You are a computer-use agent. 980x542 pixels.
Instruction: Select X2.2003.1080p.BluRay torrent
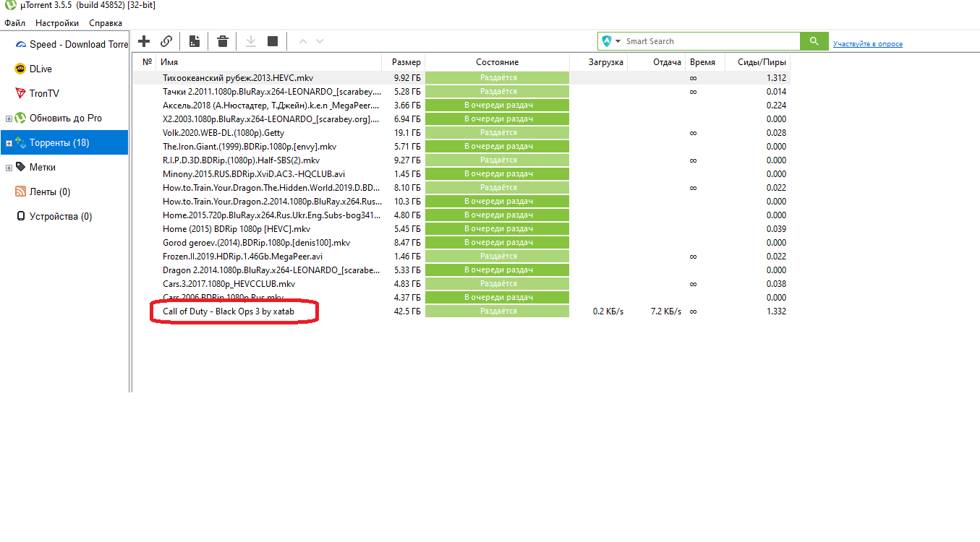click(x=272, y=119)
